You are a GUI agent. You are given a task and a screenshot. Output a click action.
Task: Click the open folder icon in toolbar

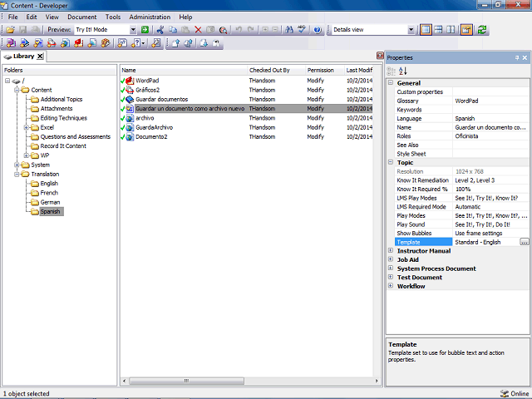tap(10, 30)
